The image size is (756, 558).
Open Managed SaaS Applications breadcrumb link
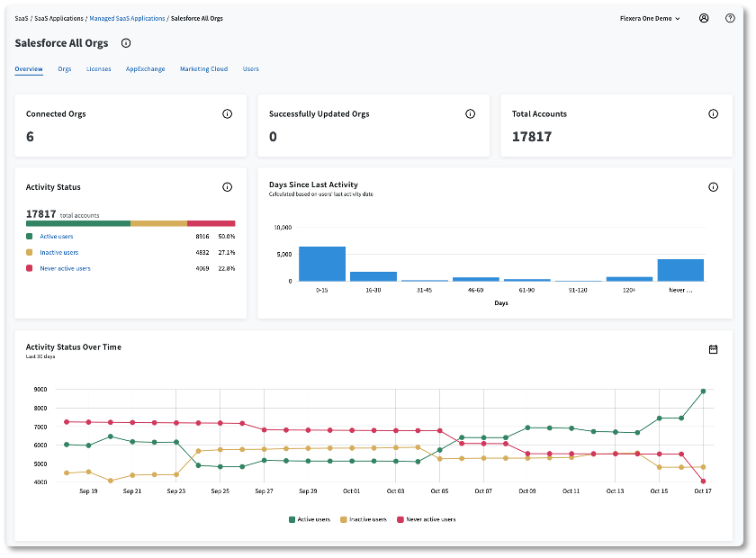tap(126, 18)
